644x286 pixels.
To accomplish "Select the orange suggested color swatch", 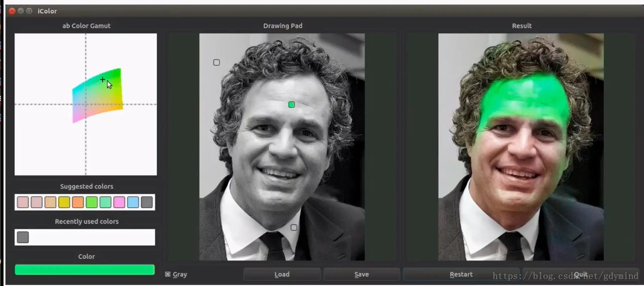I will click(x=77, y=202).
